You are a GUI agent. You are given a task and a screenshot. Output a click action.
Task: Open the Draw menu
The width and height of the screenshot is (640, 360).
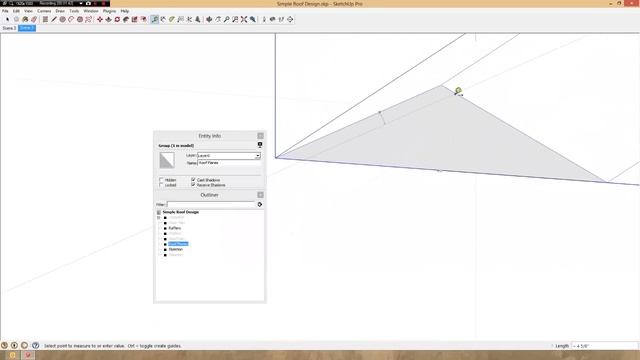click(x=60, y=11)
